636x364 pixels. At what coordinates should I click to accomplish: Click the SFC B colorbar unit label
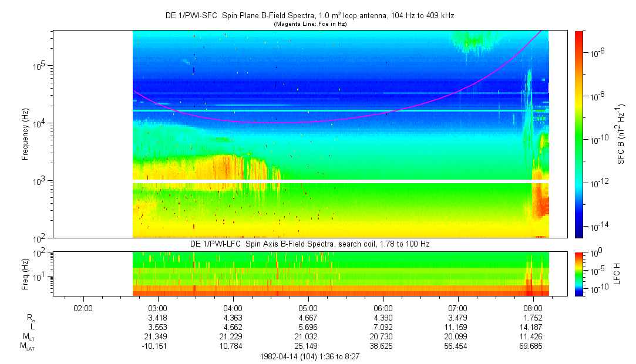[621, 134]
